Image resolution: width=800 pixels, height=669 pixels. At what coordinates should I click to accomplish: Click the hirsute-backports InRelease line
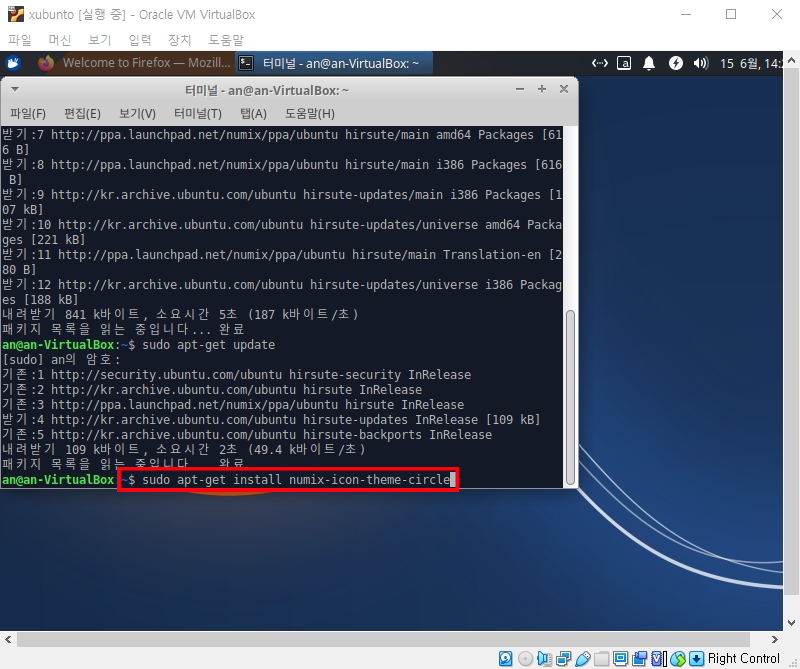pos(247,435)
